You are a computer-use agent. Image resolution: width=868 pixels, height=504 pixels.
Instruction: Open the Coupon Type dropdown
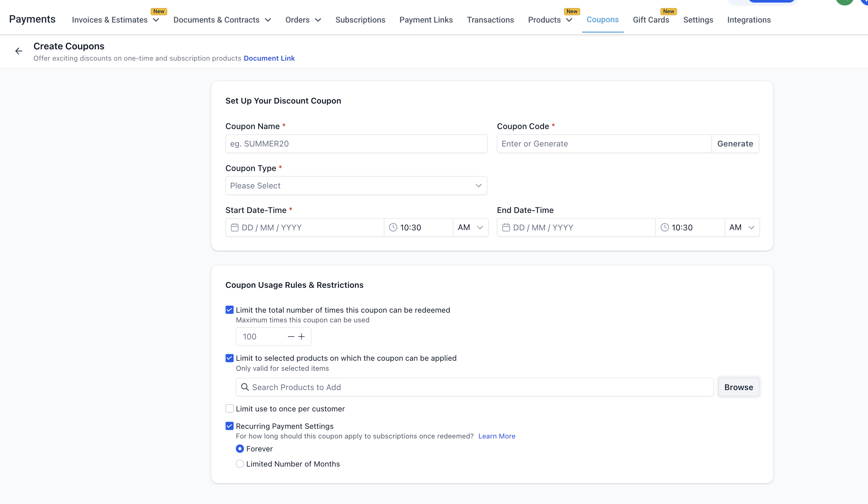tap(356, 186)
